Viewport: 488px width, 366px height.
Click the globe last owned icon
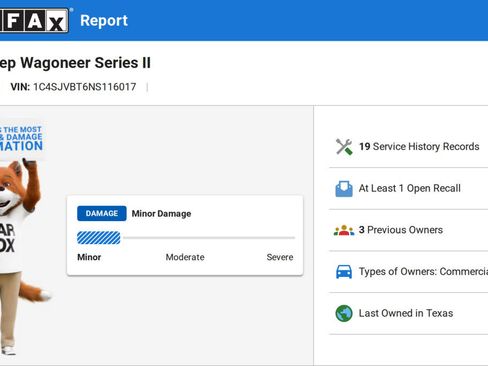point(344,313)
